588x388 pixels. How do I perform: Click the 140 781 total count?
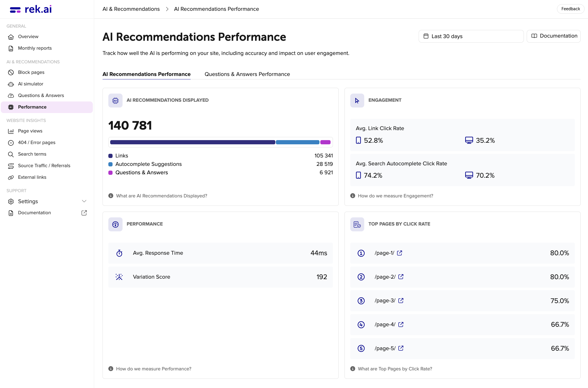(130, 125)
